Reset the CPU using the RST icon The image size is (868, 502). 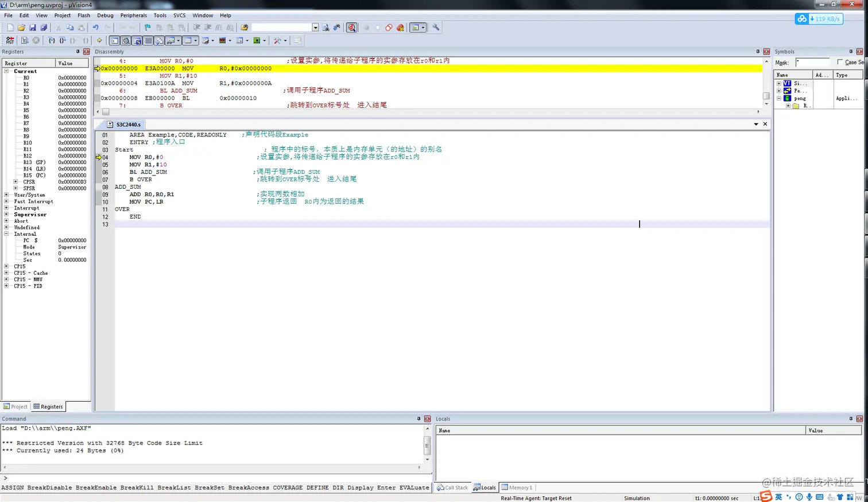(9, 40)
